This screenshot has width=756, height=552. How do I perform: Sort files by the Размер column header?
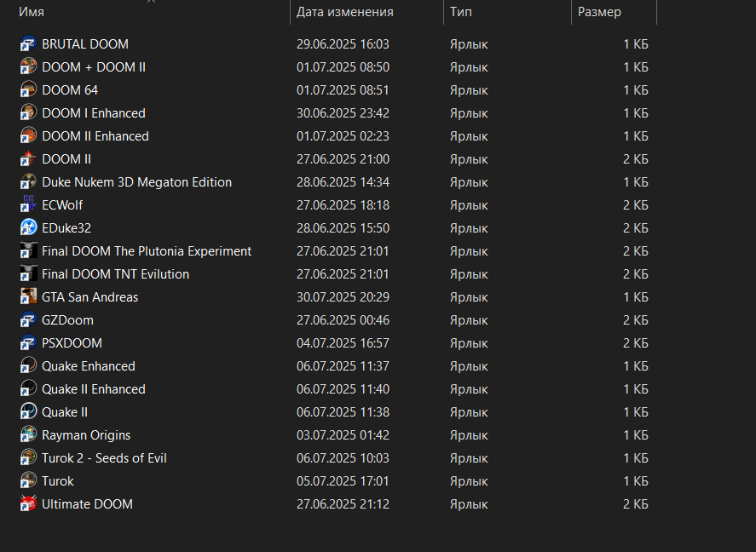pyautogui.click(x=599, y=12)
